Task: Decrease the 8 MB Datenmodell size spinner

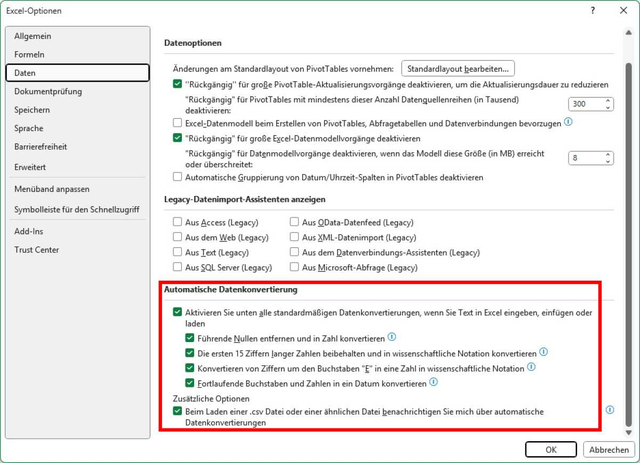Action: coord(608,161)
